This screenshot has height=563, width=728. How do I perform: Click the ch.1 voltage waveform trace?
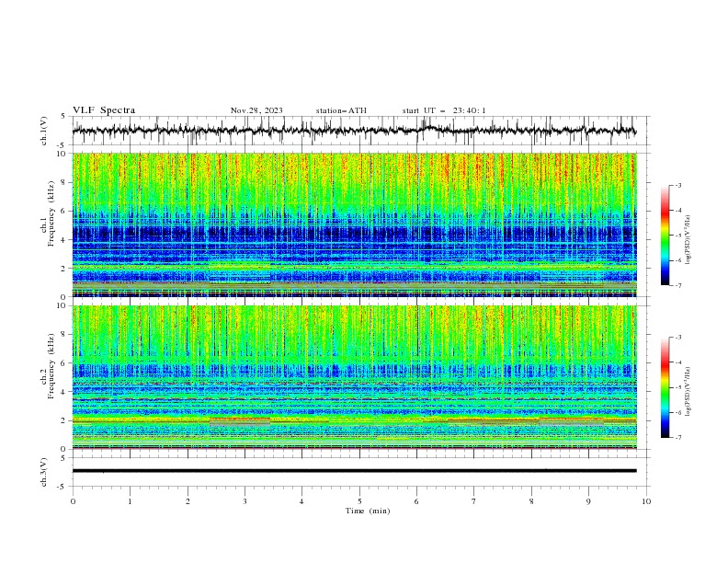(354, 131)
